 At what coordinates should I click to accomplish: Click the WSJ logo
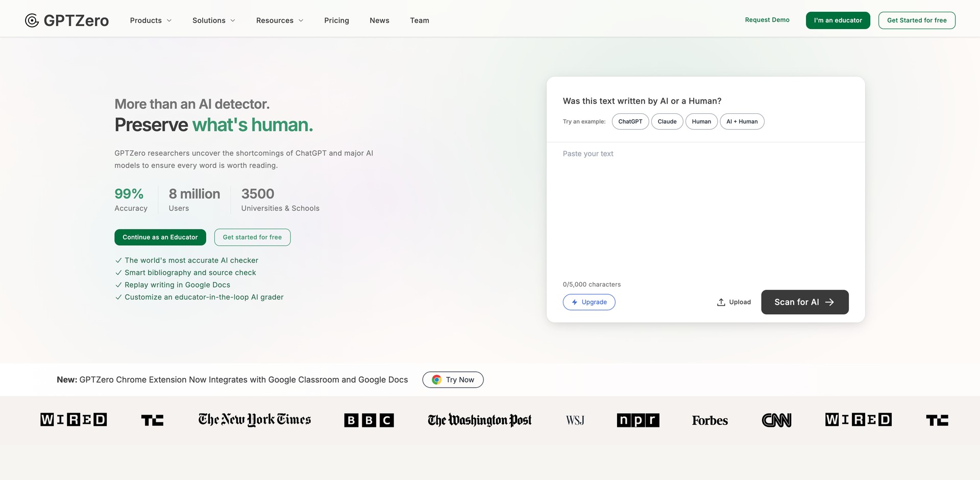[575, 420]
